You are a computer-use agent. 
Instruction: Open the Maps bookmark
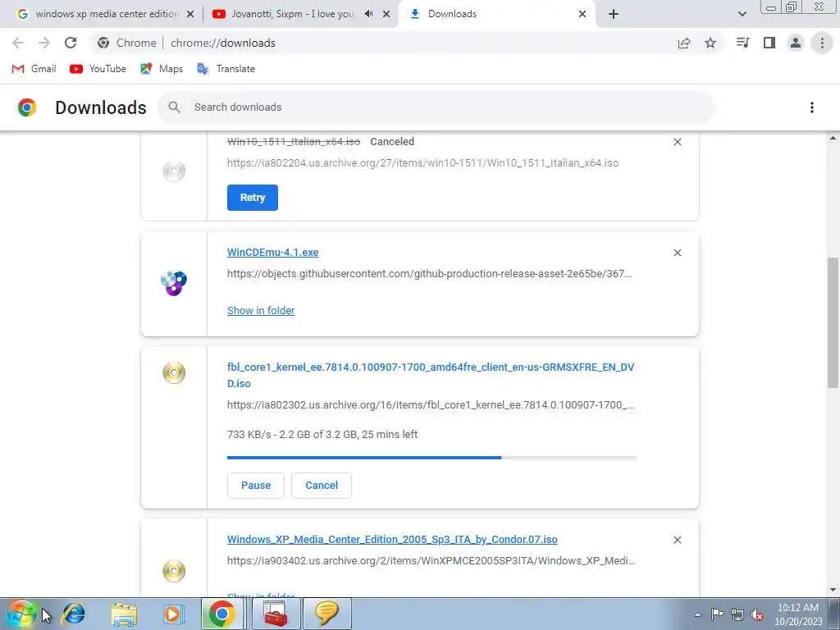162,69
